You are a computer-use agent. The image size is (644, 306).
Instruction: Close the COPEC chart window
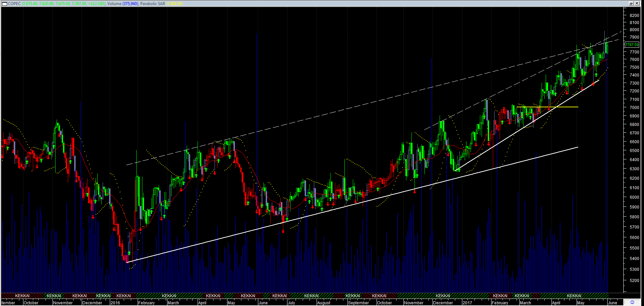[x=637, y=3]
